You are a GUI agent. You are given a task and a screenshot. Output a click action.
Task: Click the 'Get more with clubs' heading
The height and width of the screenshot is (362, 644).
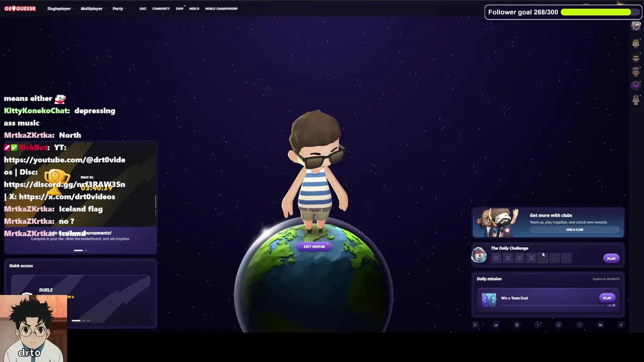point(551,215)
